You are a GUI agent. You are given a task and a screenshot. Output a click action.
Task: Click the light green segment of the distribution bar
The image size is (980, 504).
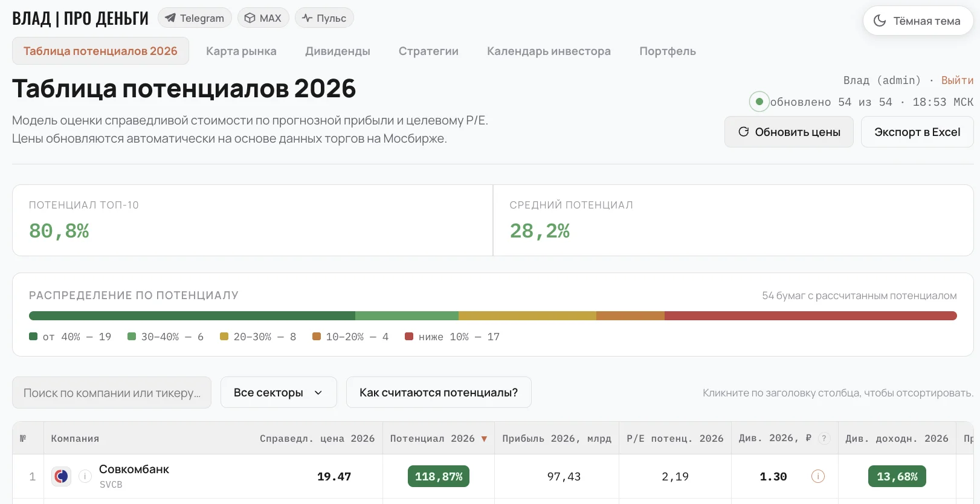[x=407, y=315]
